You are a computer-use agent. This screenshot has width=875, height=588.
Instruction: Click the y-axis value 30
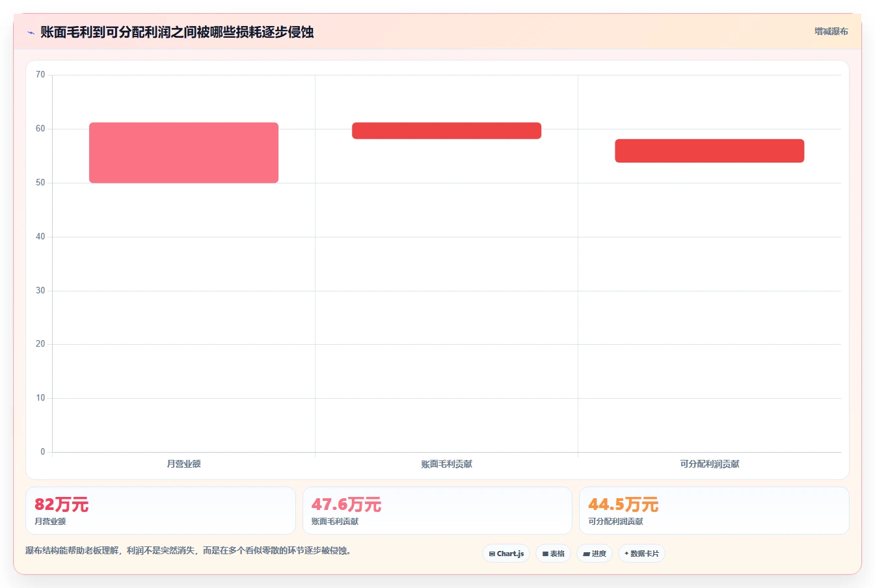40,291
